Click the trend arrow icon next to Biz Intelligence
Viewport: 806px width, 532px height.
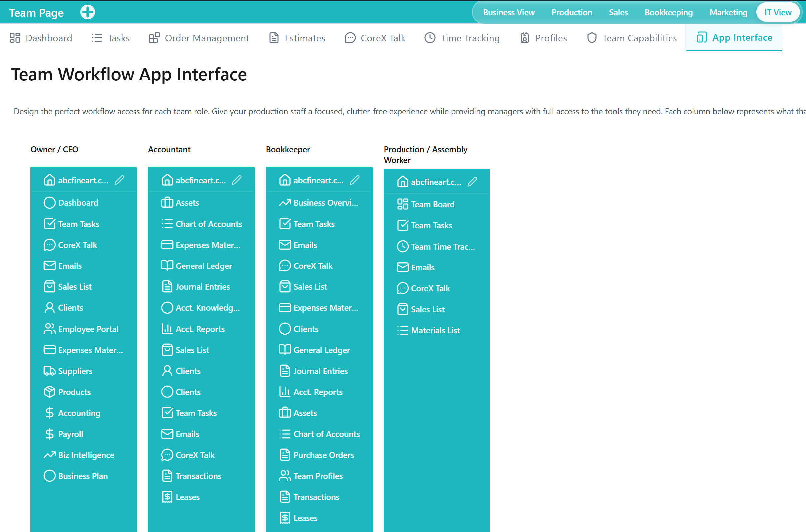click(x=49, y=455)
